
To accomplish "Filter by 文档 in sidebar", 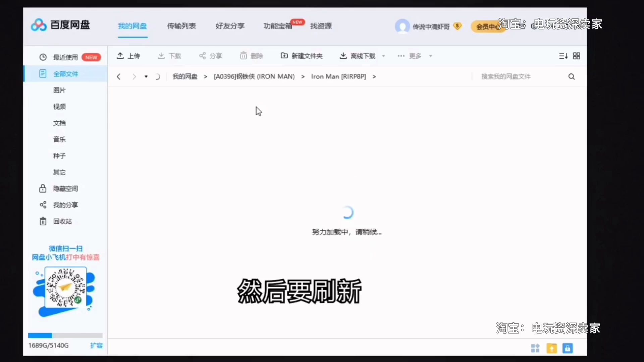I will (59, 123).
